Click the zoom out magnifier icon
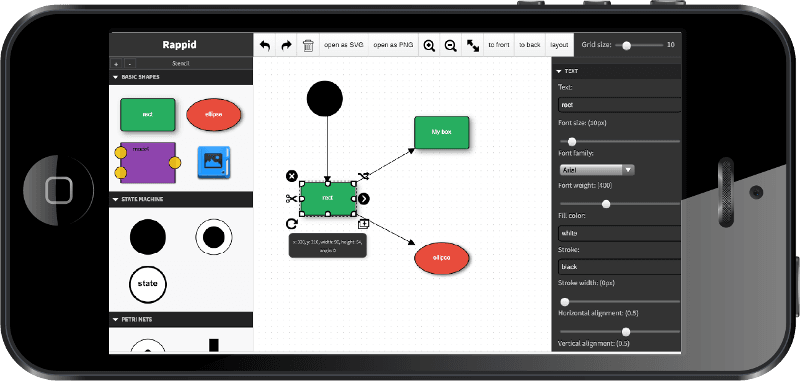The width and height of the screenshot is (800, 381). tap(451, 45)
